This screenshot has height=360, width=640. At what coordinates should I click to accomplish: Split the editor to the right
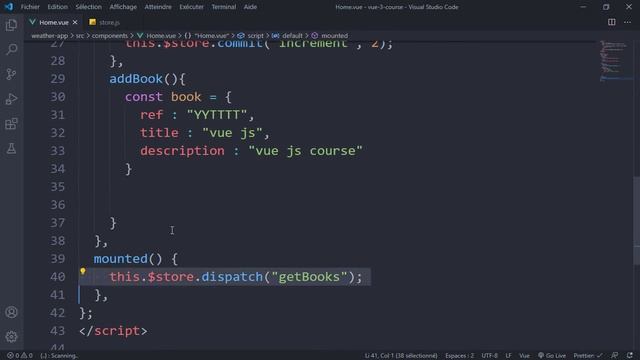click(x=611, y=22)
